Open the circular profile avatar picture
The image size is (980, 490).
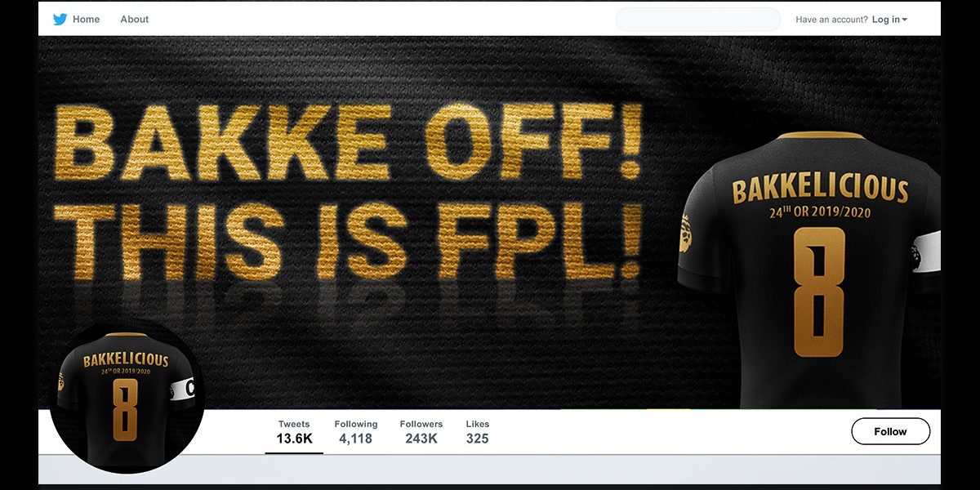[x=127, y=395]
